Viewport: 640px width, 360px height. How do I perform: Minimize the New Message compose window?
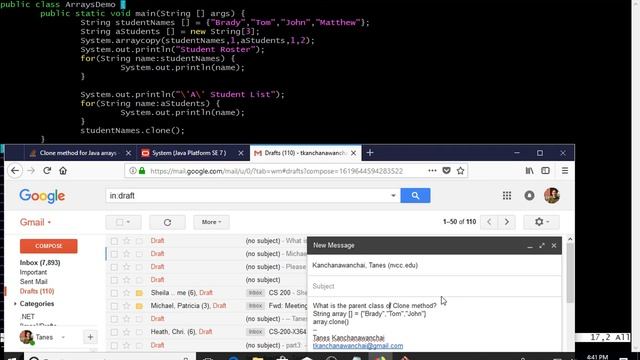(530, 246)
